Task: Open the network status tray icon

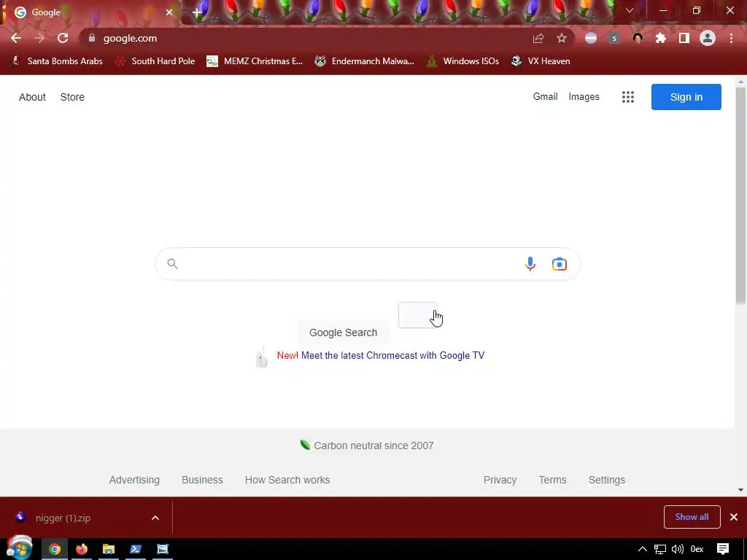Action: click(x=659, y=550)
